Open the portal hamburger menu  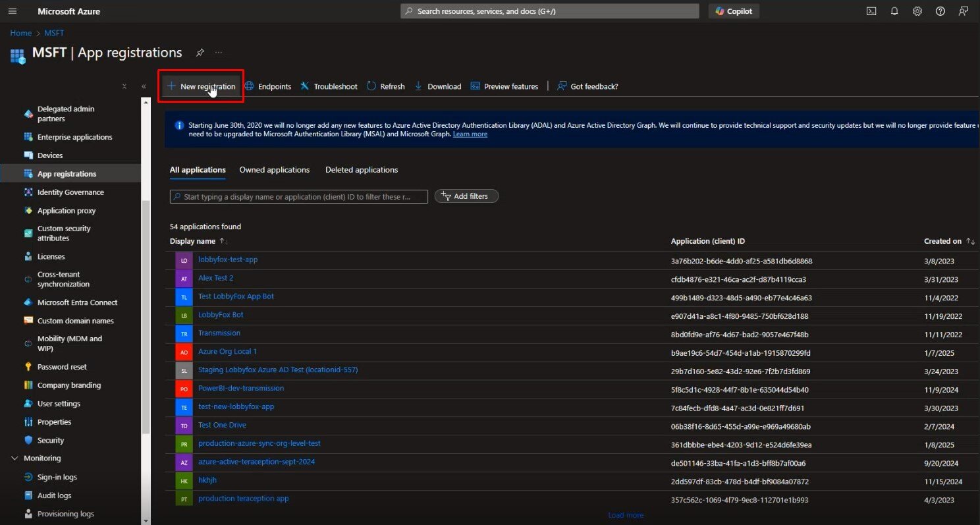pos(13,11)
